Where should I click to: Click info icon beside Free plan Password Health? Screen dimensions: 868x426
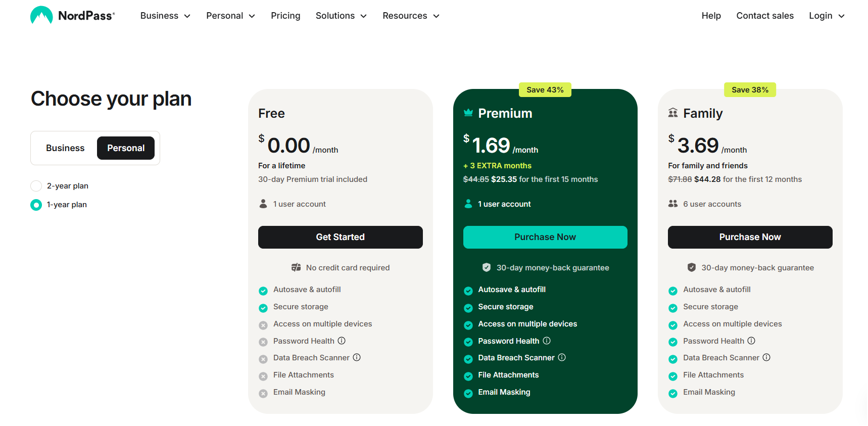click(x=342, y=341)
